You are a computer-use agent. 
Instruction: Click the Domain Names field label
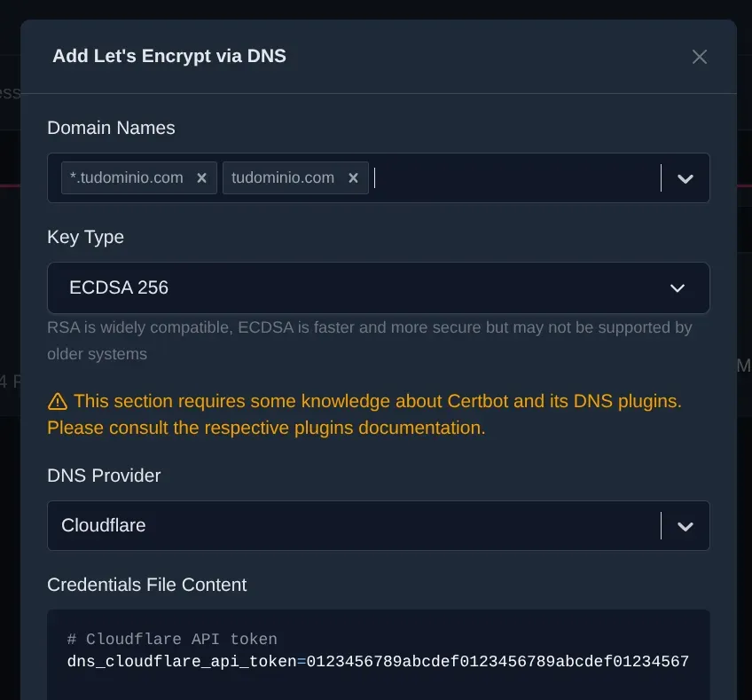[x=111, y=128]
